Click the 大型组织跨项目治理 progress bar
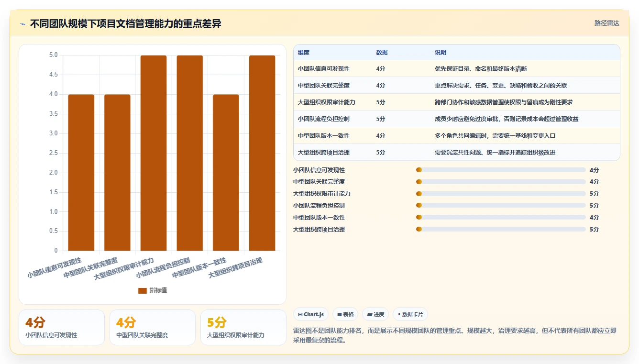This screenshot has width=639, height=364. coord(501,229)
